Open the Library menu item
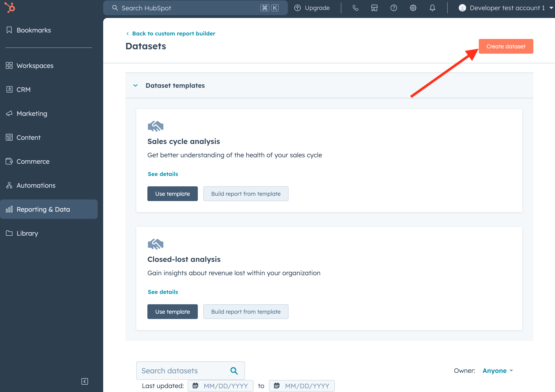The image size is (555, 392). click(x=49, y=233)
